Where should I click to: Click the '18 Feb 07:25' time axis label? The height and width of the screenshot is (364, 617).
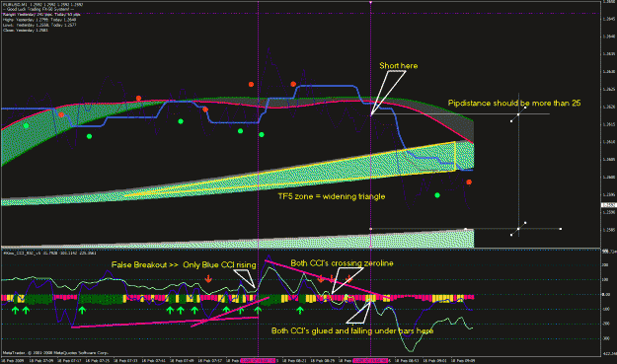(x=97, y=360)
